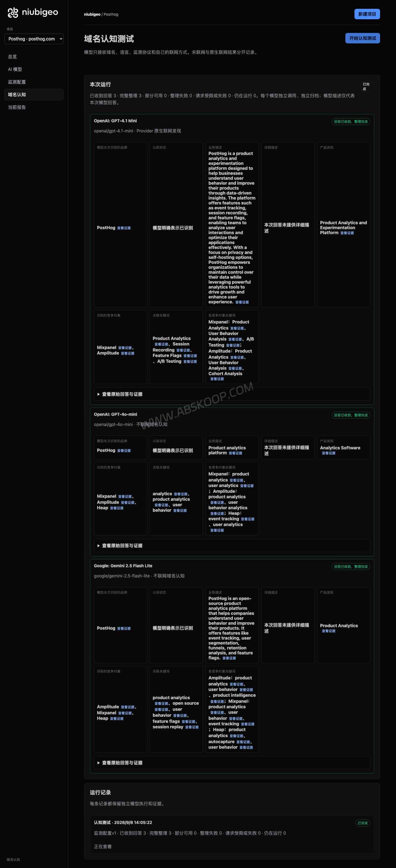View evidence for Analytics Software category
Screen dimensions: 396x868
(329, 453)
